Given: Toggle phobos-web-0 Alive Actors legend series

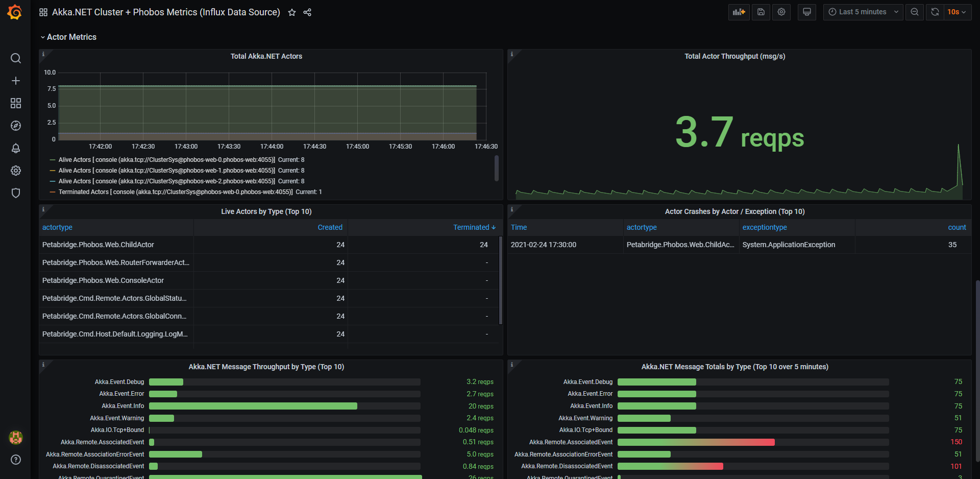Looking at the screenshot, I should tap(166, 160).
